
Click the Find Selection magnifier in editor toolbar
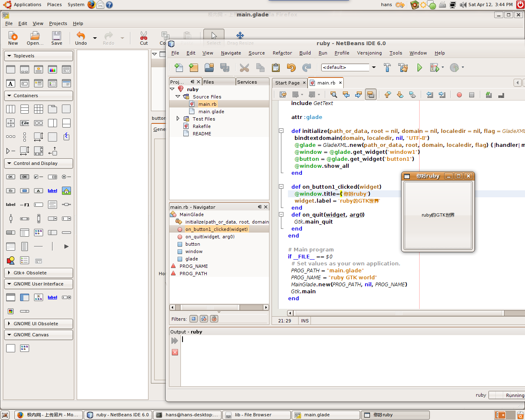[x=334, y=95]
